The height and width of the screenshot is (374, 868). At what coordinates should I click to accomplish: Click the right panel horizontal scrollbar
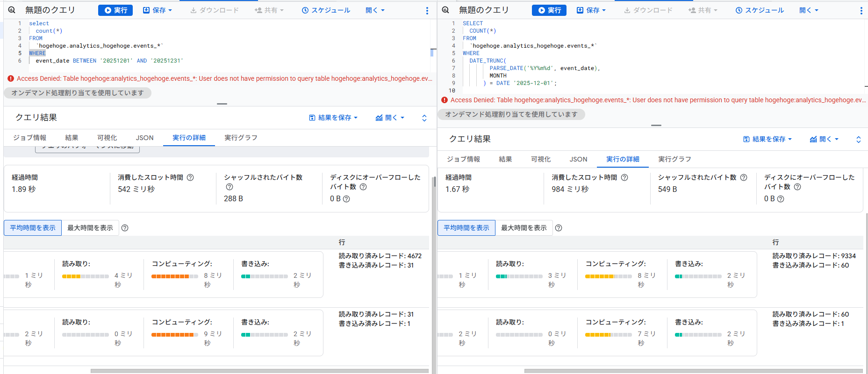693,371
